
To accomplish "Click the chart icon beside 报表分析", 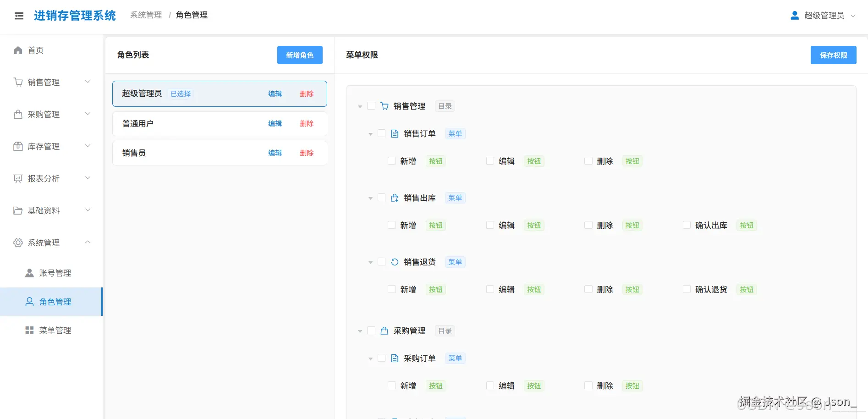I will coord(18,178).
